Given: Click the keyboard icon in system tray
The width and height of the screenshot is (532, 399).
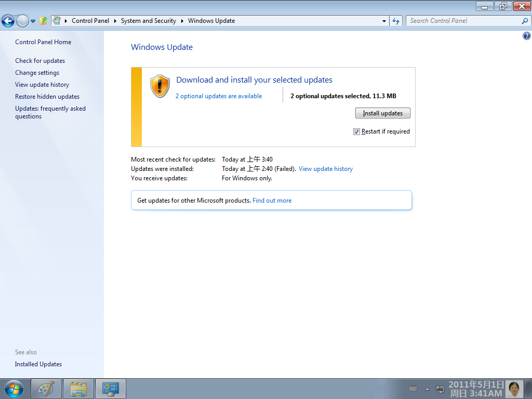Looking at the screenshot, I should (x=413, y=389).
